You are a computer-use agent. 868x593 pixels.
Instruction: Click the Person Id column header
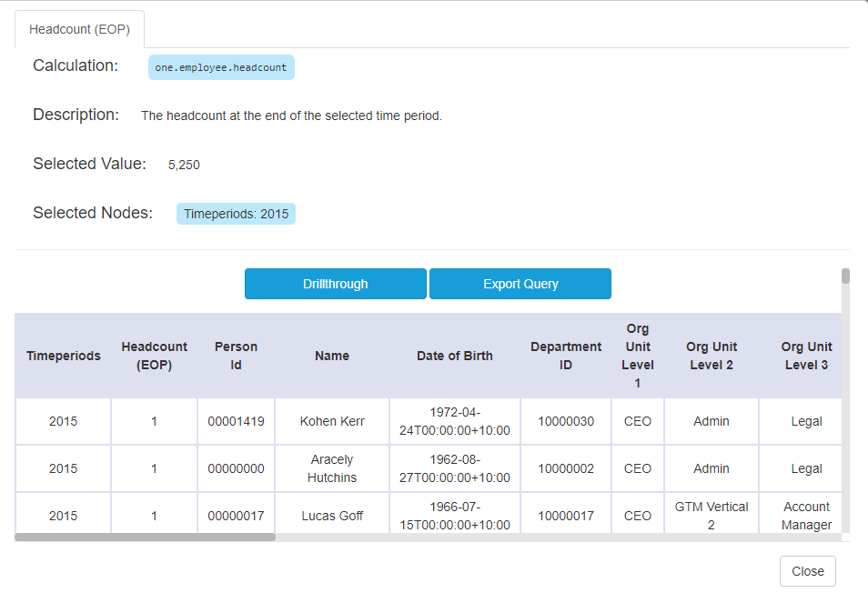[x=236, y=356]
